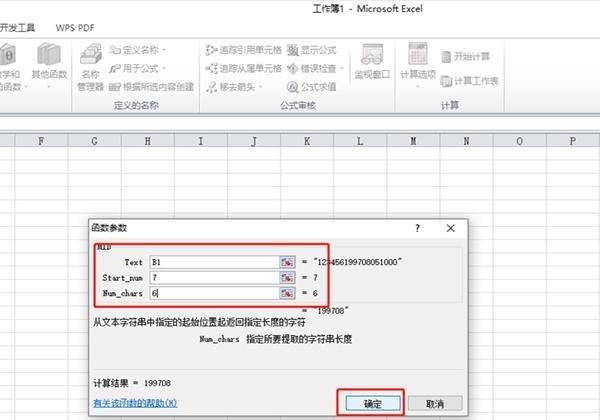The height and width of the screenshot is (420, 600).
Task: Click range selector icon for Num_chars field
Action: click(287, 293)
